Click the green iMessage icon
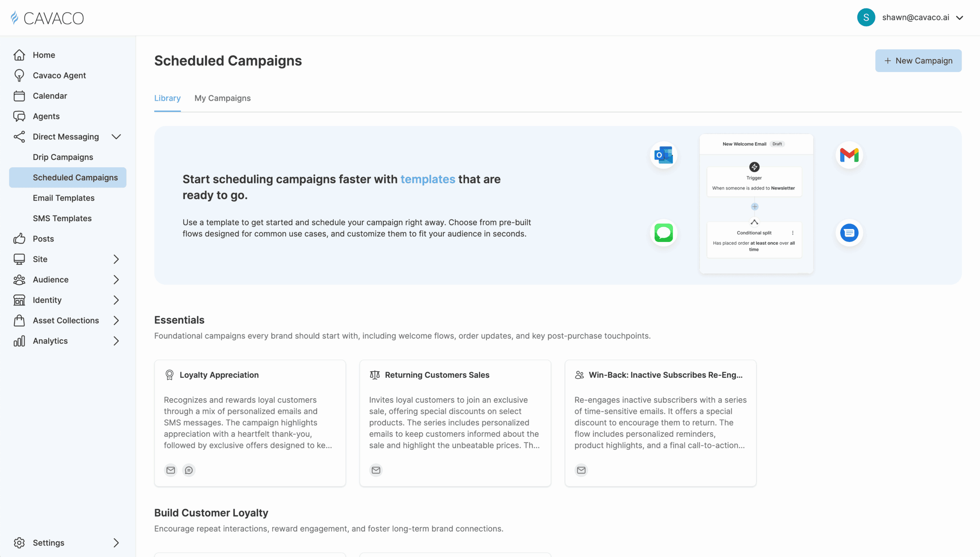980x557 pixels. [663, 233]
